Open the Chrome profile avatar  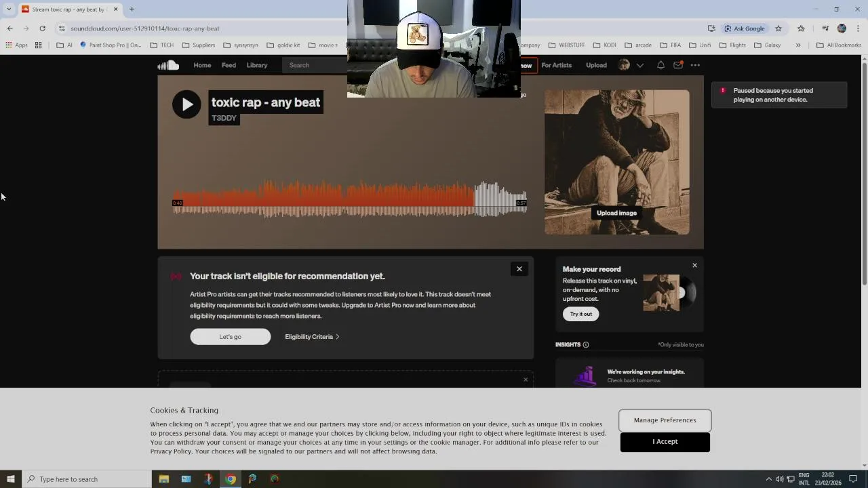pyautogui.click(x=842, y=28)
